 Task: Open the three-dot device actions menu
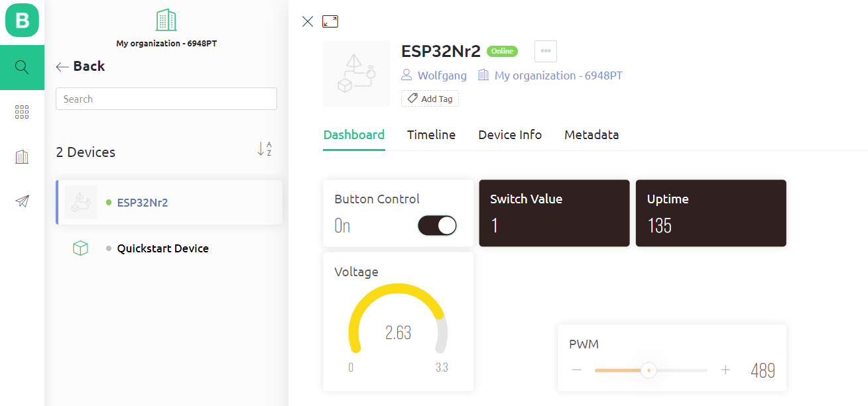point(545,51)
